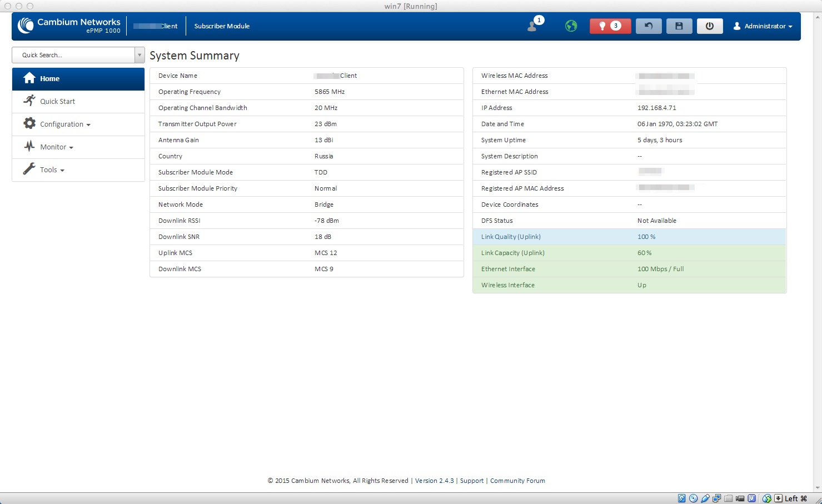Open Quick Start from the sidebar
Image resolution: width=822 pixels, height=504 pixels.
[57, 102]
